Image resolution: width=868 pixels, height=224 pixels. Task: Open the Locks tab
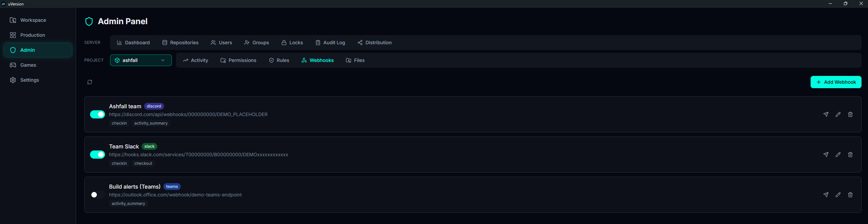tap(292, 43)
